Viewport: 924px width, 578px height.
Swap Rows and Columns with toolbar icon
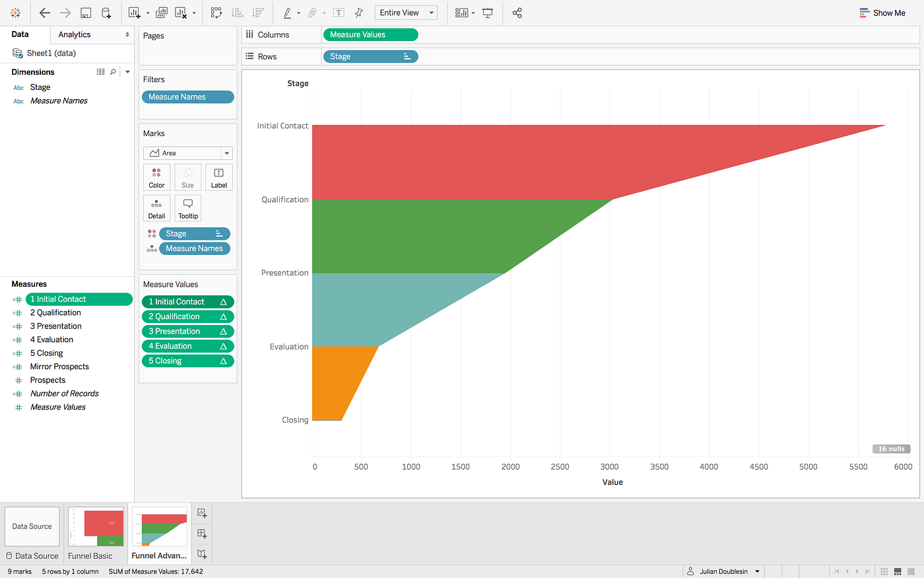[216, 12]
